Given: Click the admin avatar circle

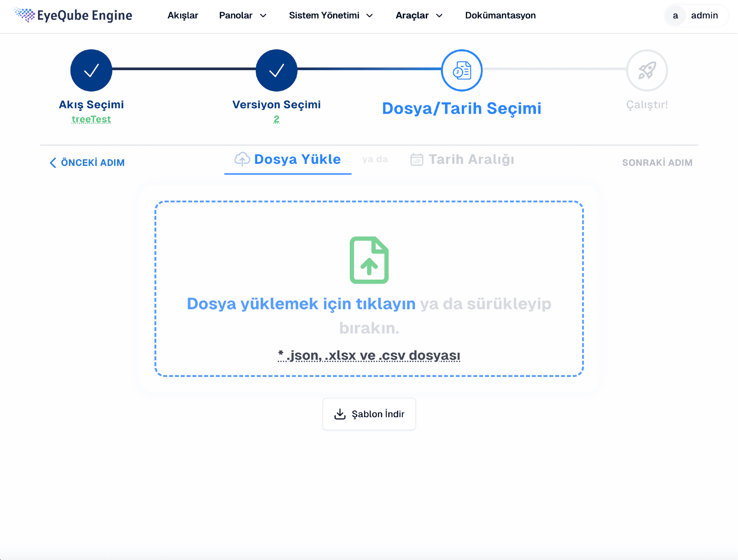Looking at the screenshot, I should pyautogui.click(x=675, y=16).
